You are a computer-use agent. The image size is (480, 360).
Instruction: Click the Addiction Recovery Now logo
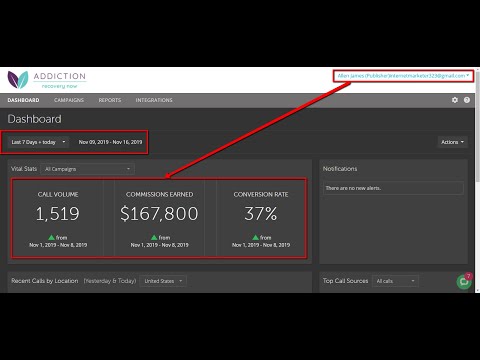[47, 80]
